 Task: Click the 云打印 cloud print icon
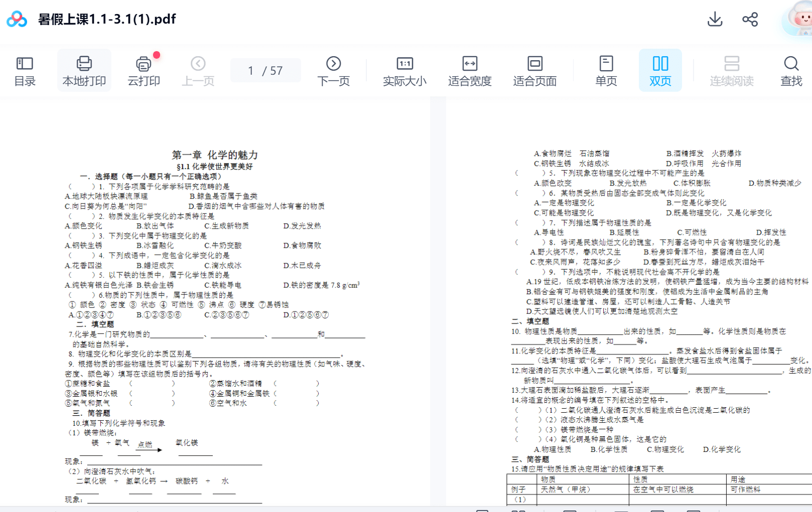click(x=144, y=71)
